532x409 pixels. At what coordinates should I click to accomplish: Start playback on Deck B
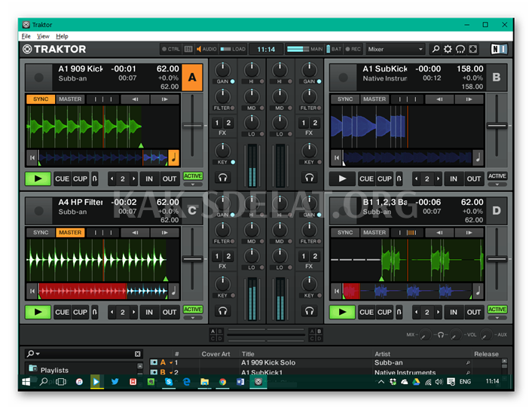tap(342, 179)
